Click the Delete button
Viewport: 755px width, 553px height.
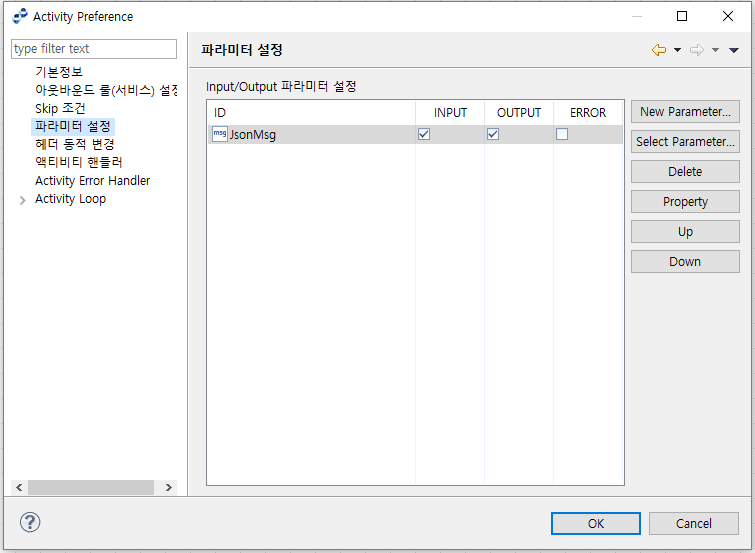click(685, 171)
